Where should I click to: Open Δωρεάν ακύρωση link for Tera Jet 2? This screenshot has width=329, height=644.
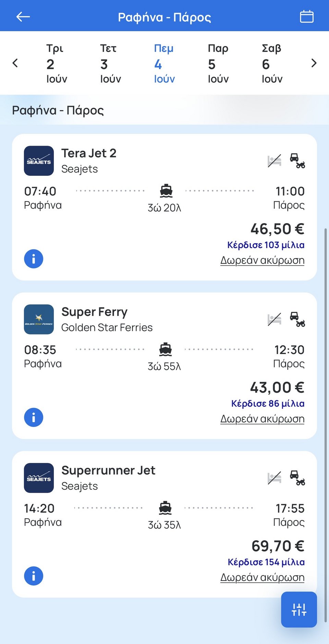[x=262, y=260]
